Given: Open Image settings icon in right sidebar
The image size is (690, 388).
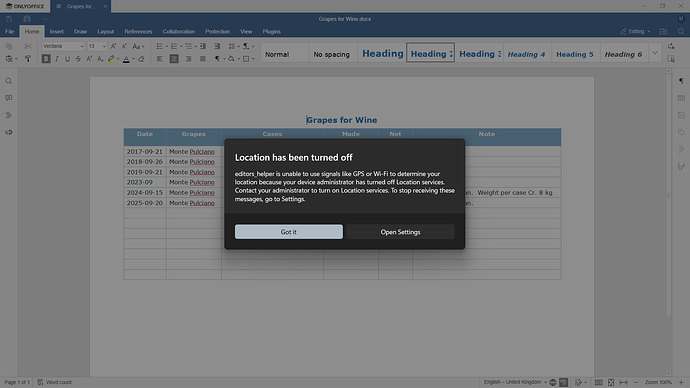Looking at the screenshot, I should click(681, 115).
